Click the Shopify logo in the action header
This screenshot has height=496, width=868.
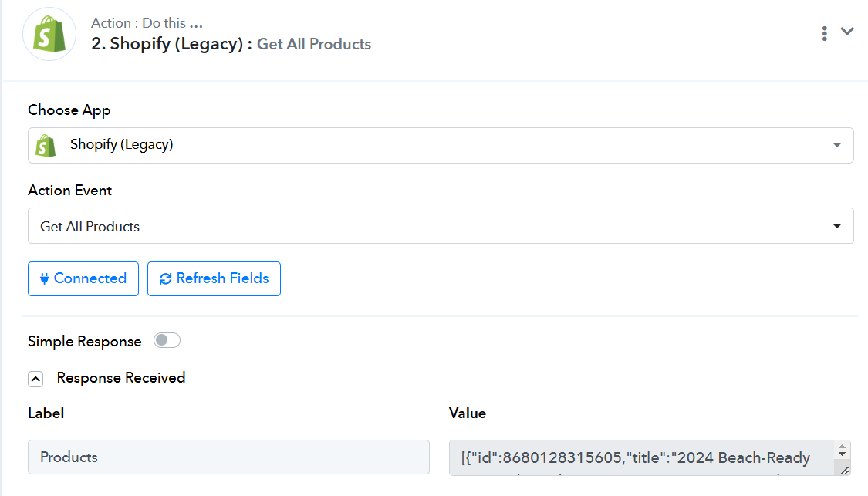coord(50,35)
